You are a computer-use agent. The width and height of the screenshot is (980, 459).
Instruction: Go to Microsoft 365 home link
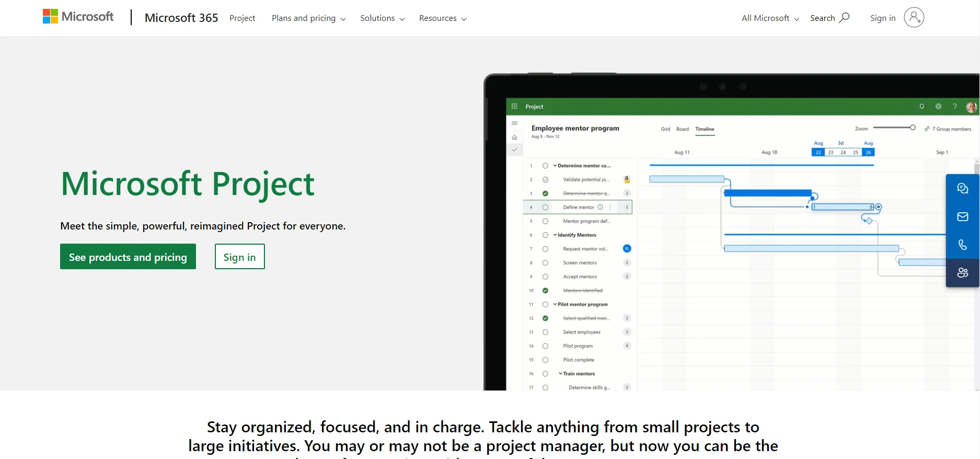[181, 18]
